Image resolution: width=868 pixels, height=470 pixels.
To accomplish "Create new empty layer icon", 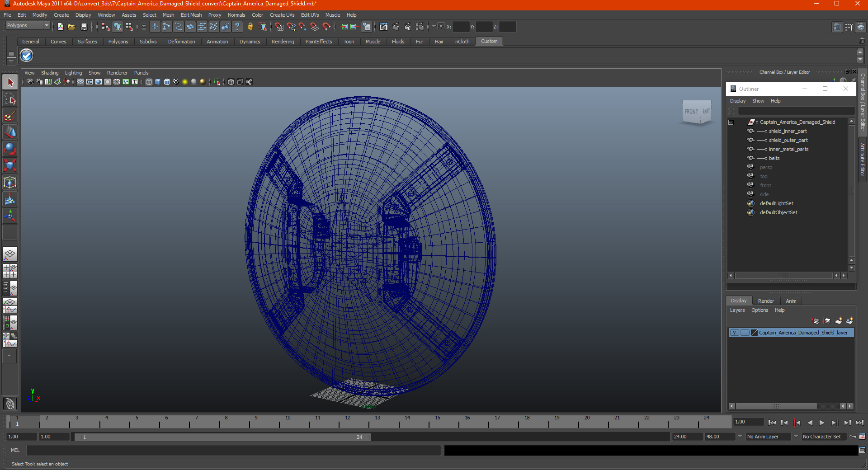I will tap(838, 321).
